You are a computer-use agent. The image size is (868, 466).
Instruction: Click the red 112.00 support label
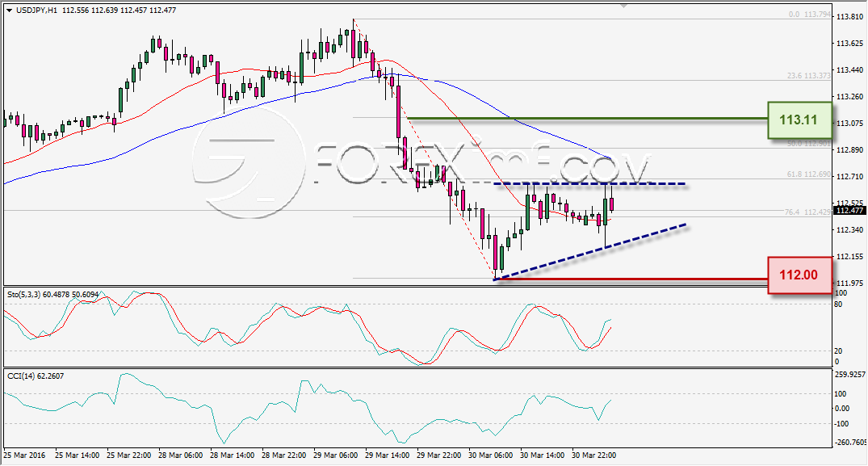799,275
